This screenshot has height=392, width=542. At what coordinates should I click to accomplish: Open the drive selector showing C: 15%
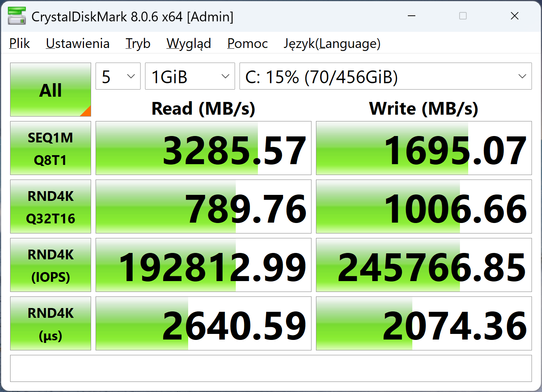[x=385, y=76]
